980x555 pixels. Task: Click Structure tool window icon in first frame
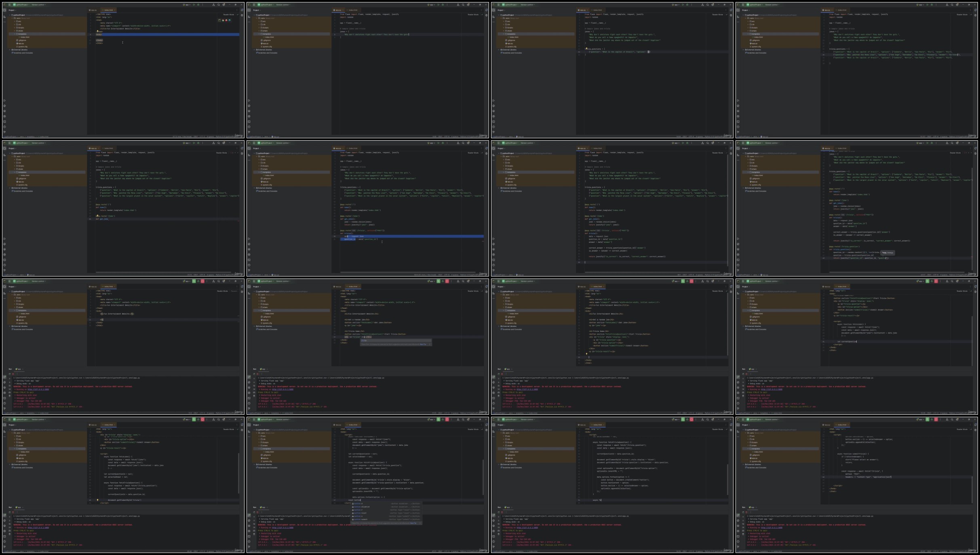[4, 17]
